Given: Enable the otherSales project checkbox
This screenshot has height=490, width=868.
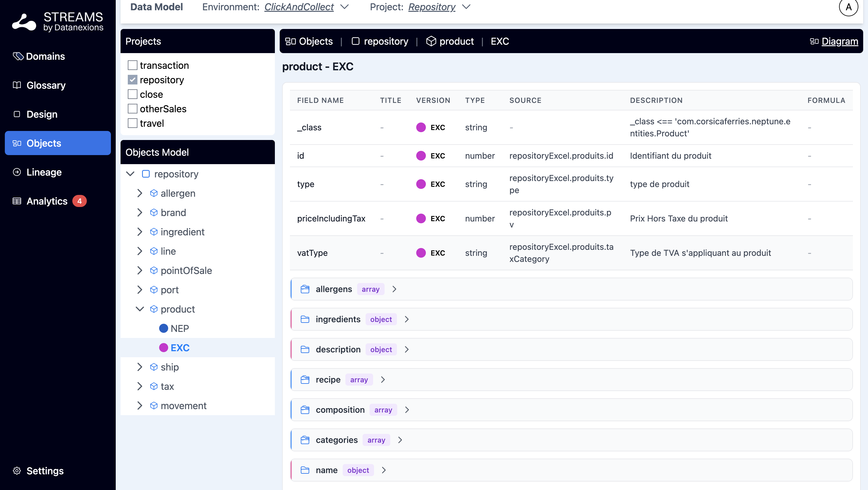Looking at the screenshot, I should click(132, 109).
